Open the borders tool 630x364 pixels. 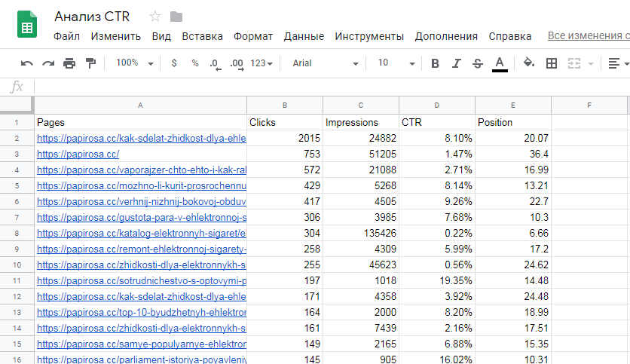tap(552, 63)
